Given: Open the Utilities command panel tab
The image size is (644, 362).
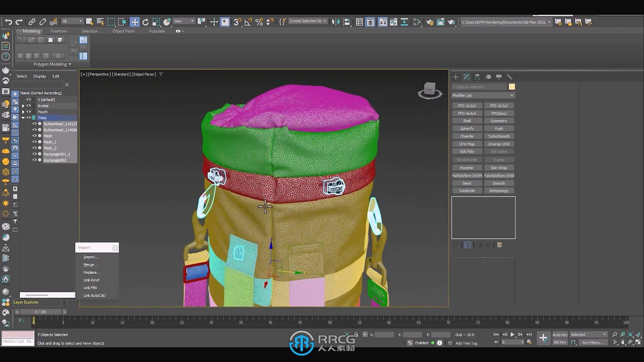Looking at the screenshot, I should point(509,77).
